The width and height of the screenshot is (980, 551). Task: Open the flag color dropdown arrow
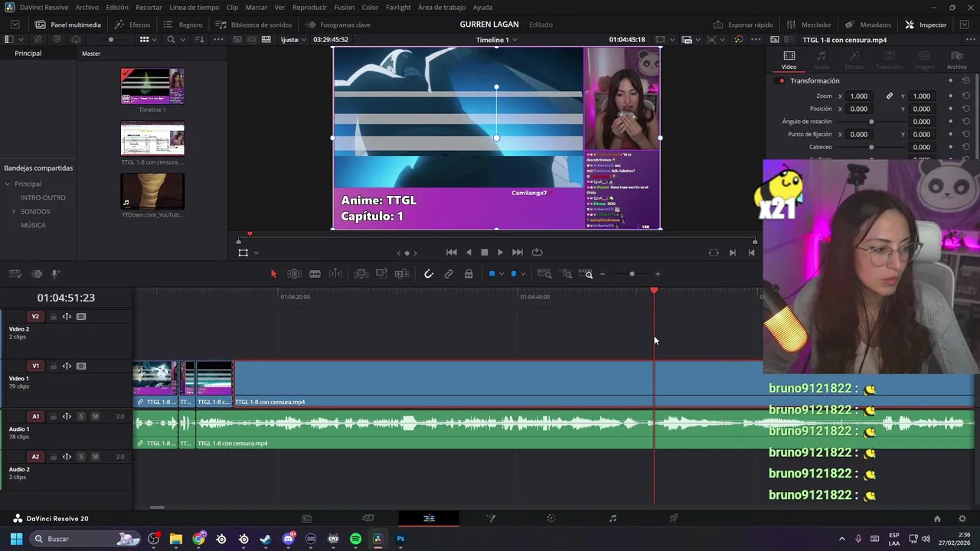[501, 274]
